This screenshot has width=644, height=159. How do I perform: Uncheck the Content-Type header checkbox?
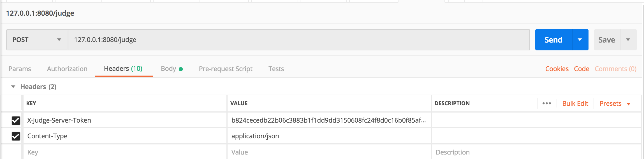coord(16,136)
